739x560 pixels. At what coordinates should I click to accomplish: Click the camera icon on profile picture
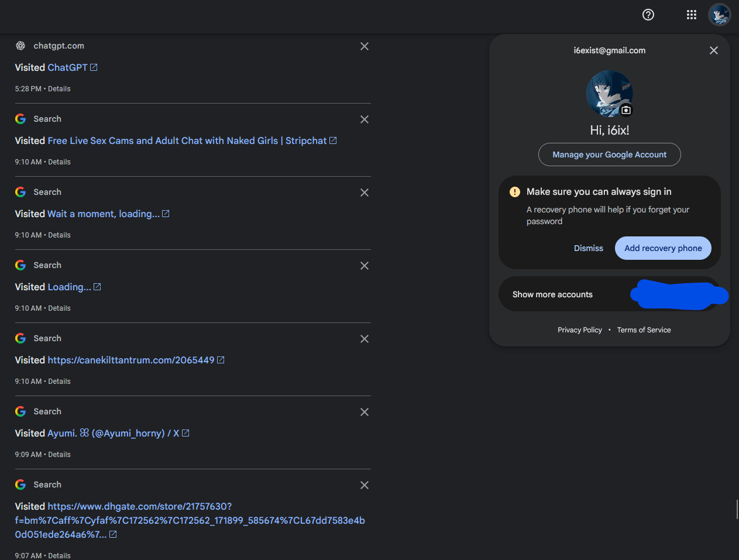point(625,110)
